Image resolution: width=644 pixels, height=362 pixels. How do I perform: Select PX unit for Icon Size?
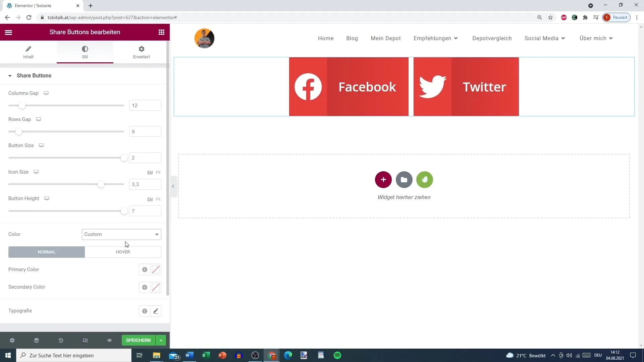[158, 172]
